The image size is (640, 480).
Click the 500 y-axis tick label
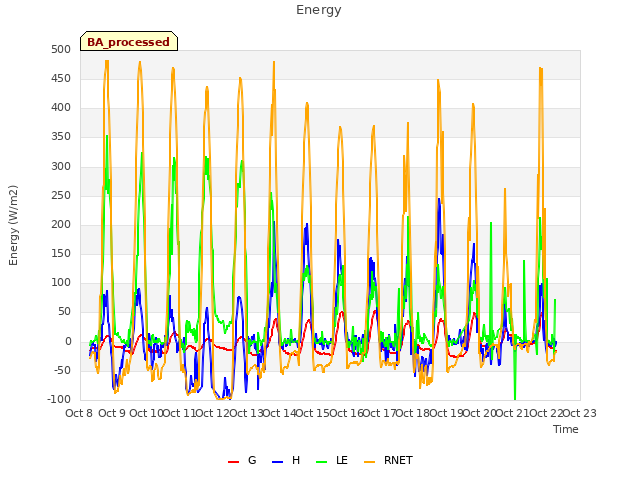point(61,49)
